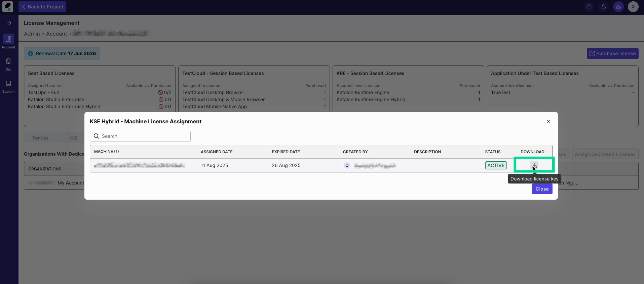644x284 pixels.
Task: Download the license key for the machine
Action: (x=534, y=165)
